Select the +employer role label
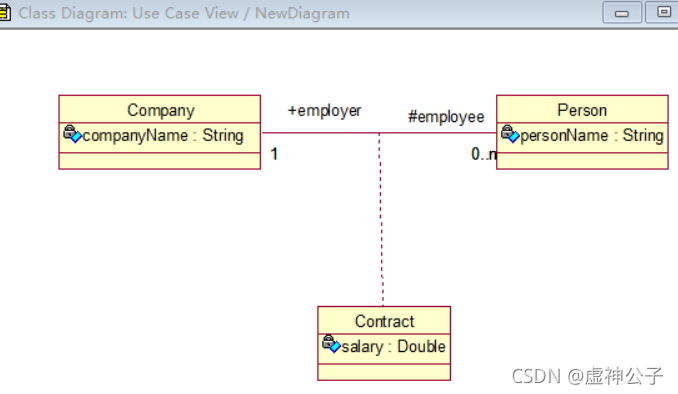 324,111
